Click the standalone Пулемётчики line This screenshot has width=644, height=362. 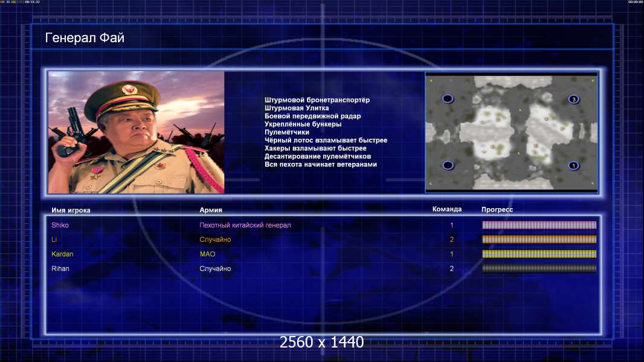[x=287, y=132]
